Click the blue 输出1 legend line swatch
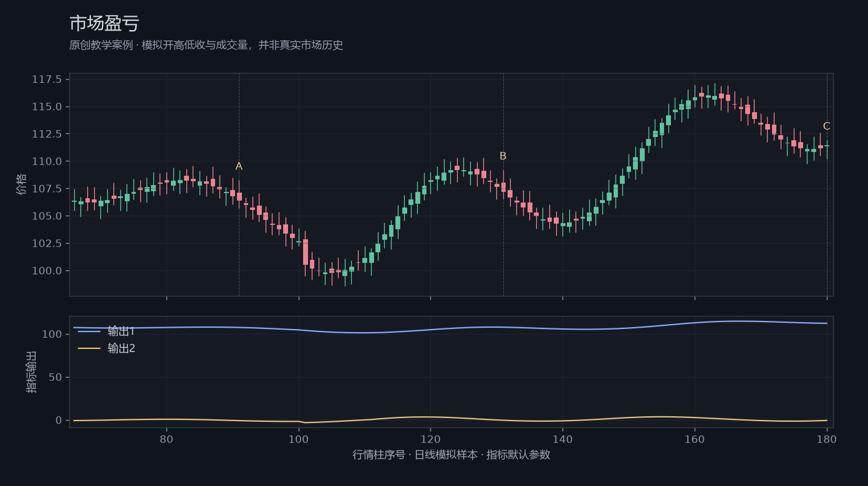 click(x=89, y=331)
